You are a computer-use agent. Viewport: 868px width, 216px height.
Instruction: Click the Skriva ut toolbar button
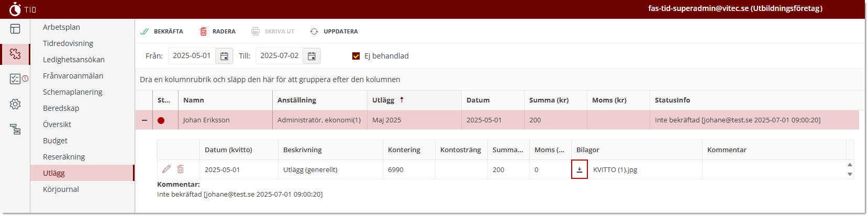click(x=273, y=31)
